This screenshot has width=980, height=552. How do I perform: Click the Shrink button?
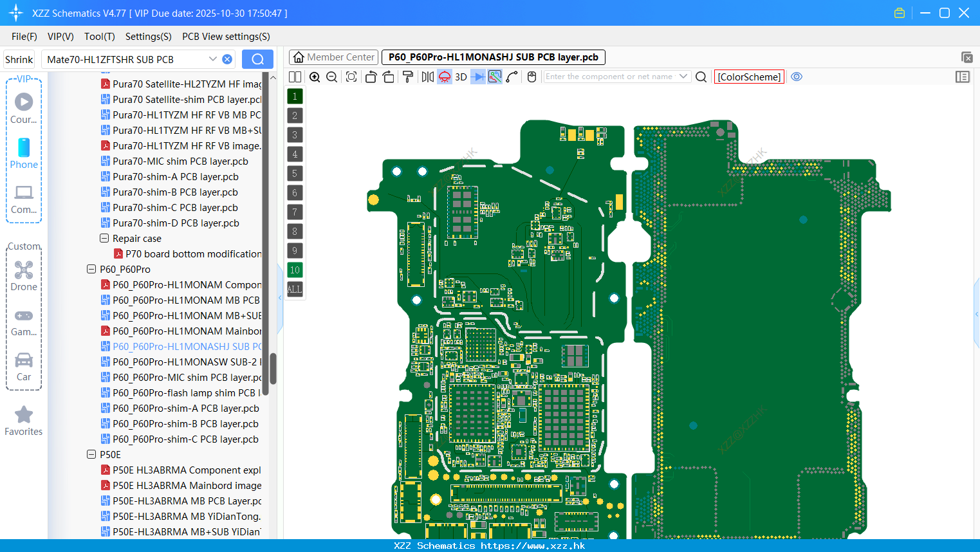point(19,59)
